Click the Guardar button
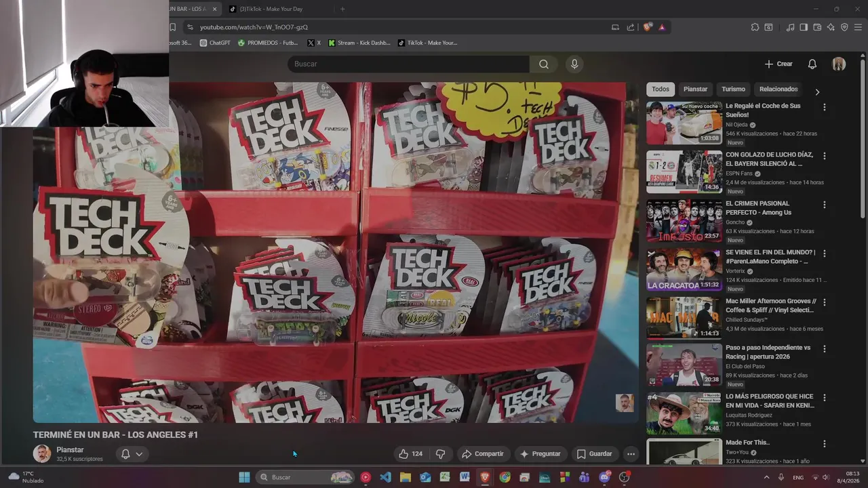The image size is (868, 488). point(594,454)
